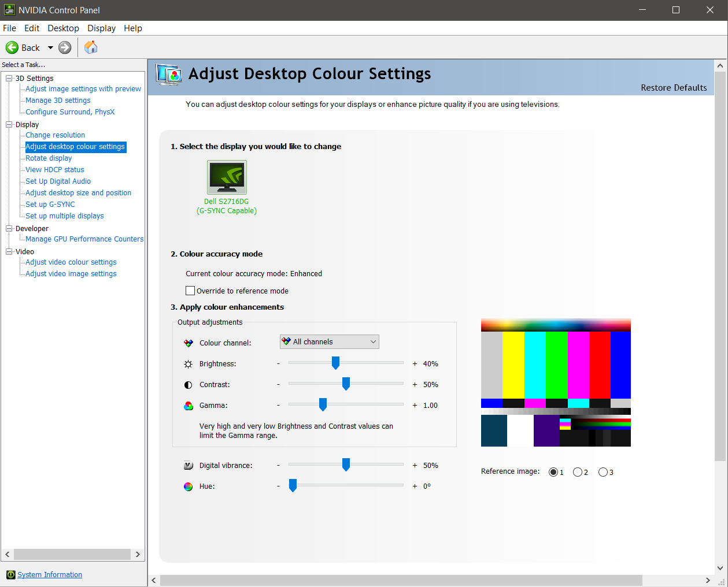Open System Information link

pos(50,575)
